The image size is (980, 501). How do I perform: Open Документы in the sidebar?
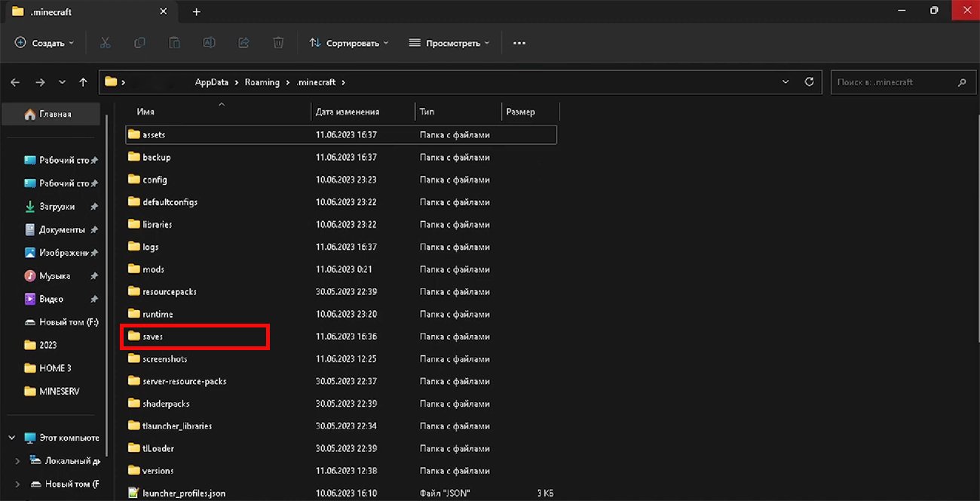60,229
